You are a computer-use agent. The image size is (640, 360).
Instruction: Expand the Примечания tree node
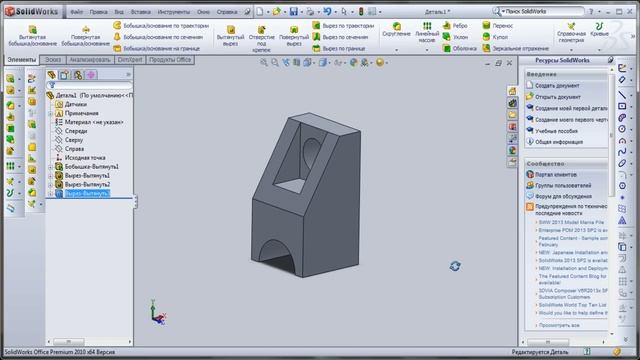pos(51,113)
